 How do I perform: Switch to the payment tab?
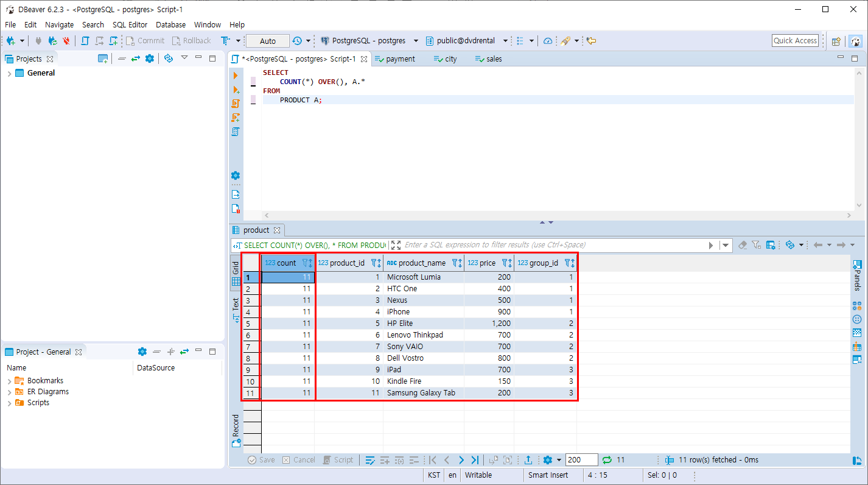click(394, 59)
